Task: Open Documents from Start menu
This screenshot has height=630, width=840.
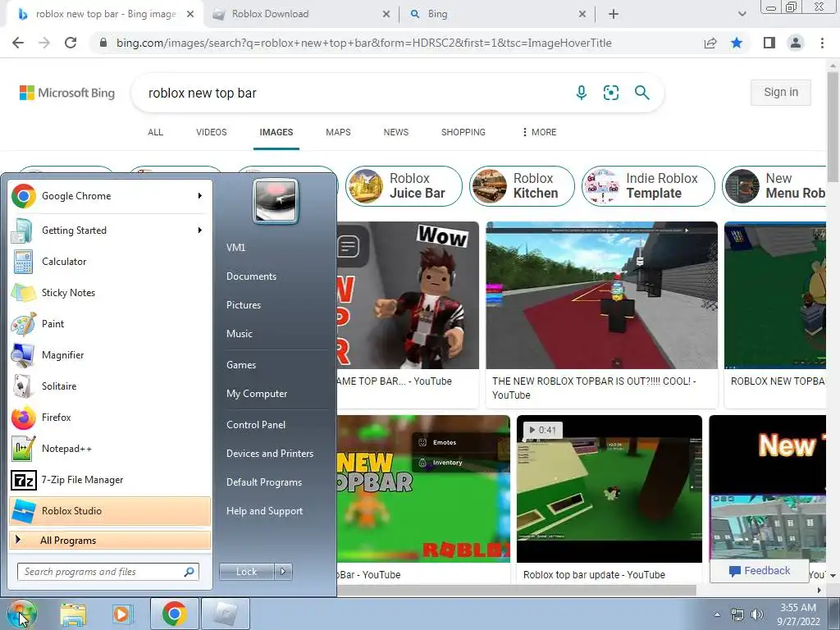Action: pos(251,276)
